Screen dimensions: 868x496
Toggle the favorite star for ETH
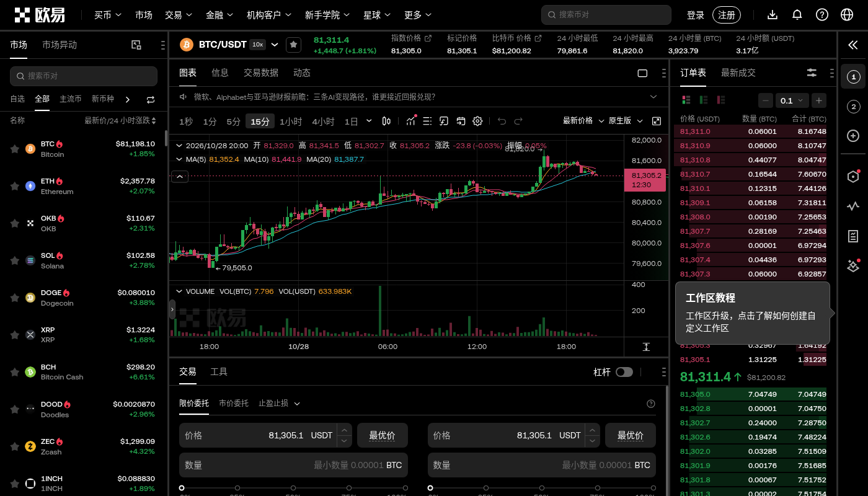pos(14,186)
